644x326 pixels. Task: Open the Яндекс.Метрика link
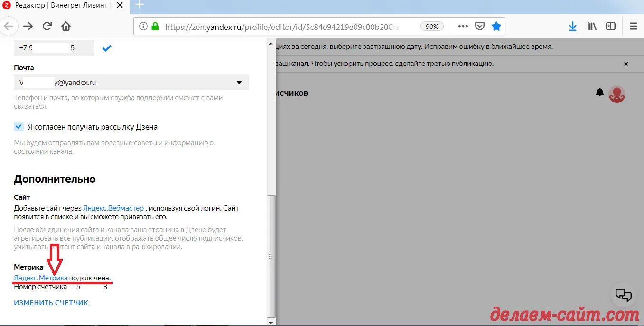pyautogui.click(x=41, y=278)
